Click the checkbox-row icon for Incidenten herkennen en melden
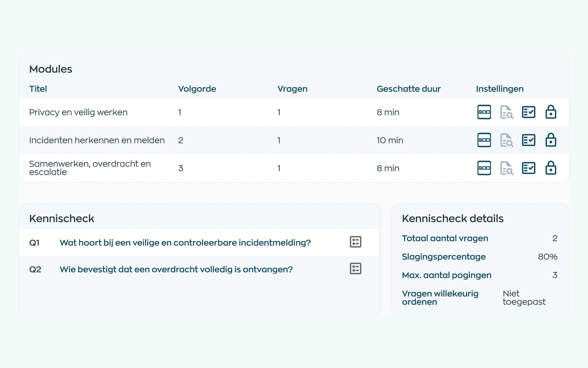Image resolution: width=588 pixels, height=368 pixels. click(x=484, y=140)
